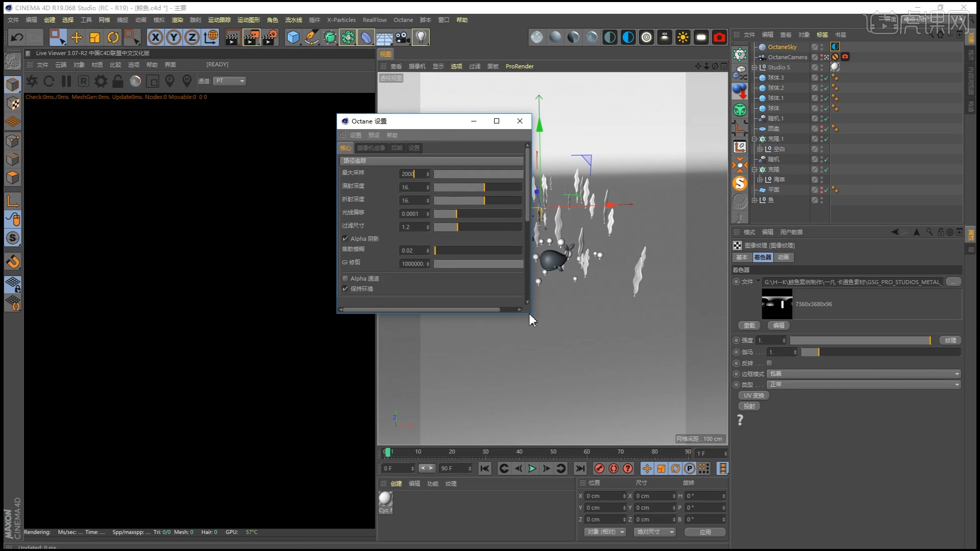Click the 重载 button
Image resolution: width=980 pixels, height=551 pixels.
(x=749, y=325)
